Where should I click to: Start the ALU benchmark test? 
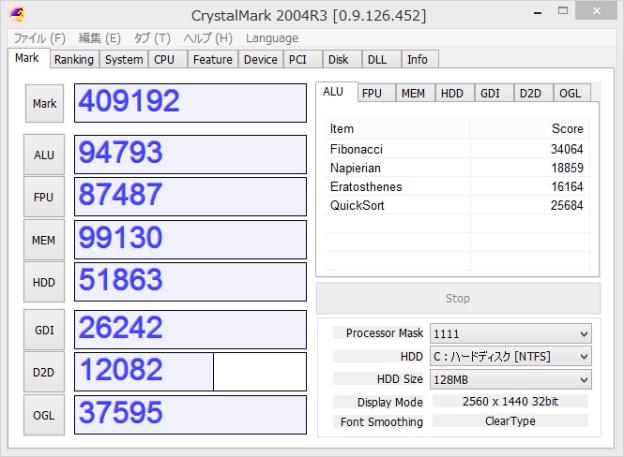(44, 155)
